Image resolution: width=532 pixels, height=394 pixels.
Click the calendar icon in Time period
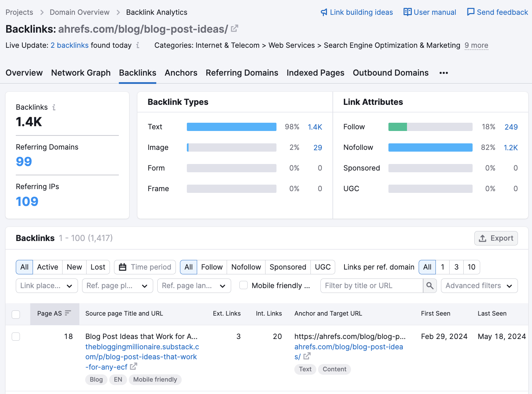123,267
